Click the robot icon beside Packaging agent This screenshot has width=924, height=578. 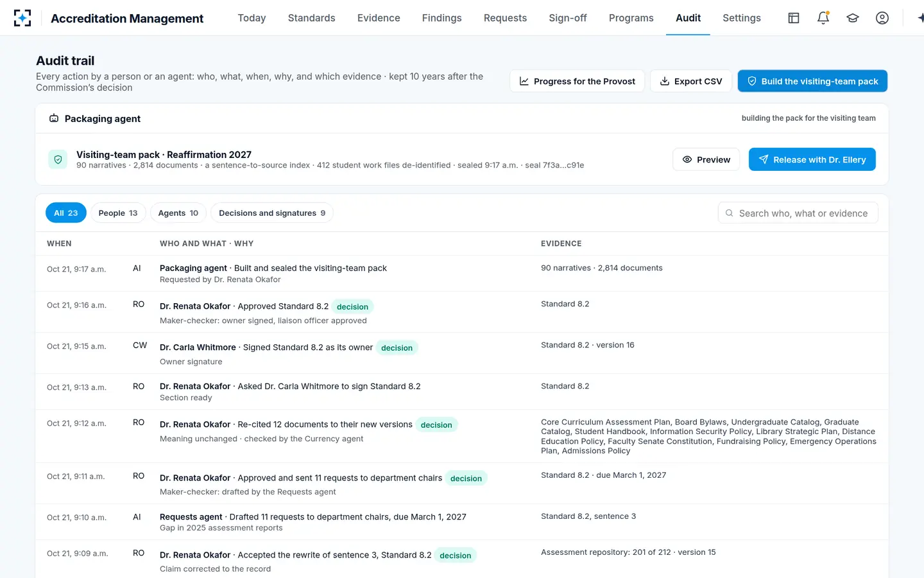click(54, 118)
